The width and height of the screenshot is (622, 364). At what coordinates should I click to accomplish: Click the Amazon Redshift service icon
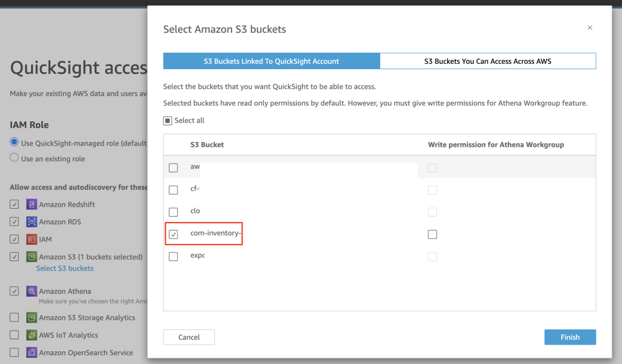pyautogui.click(x=32, y=204)
